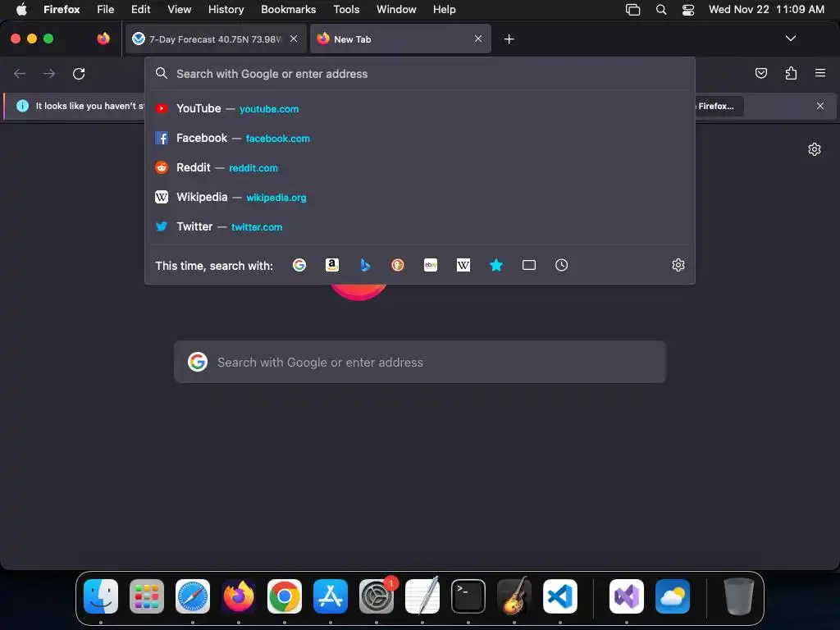The height and width of the screenshot is (630, 840).
Task: Launch Google Chrome from the Dock
Action: [x=285, y=596]
